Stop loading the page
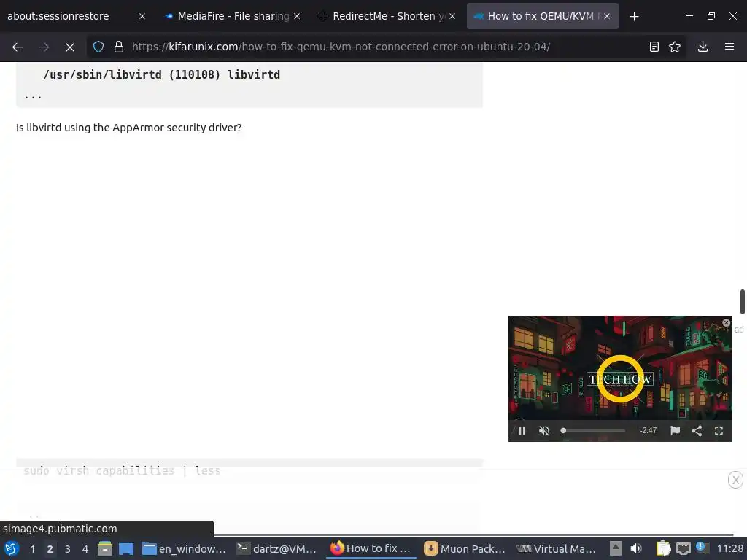Screen dimensions: 747x560 point(70,47)
